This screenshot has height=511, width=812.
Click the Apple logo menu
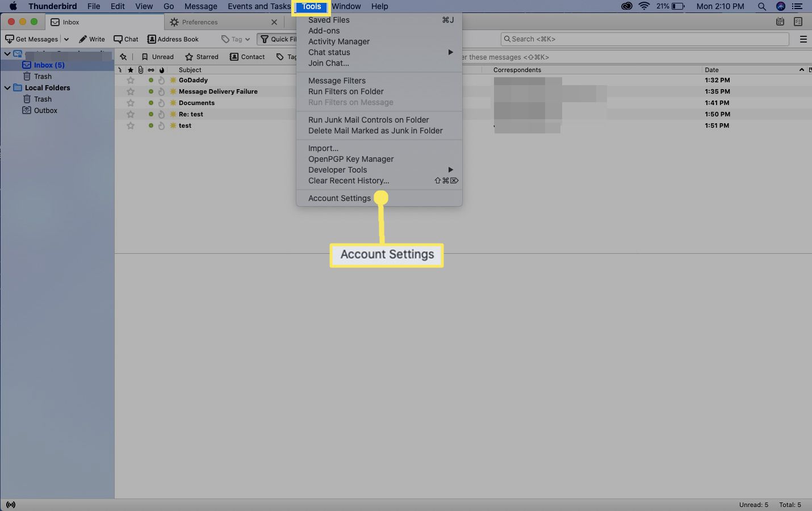click(13, 6)
